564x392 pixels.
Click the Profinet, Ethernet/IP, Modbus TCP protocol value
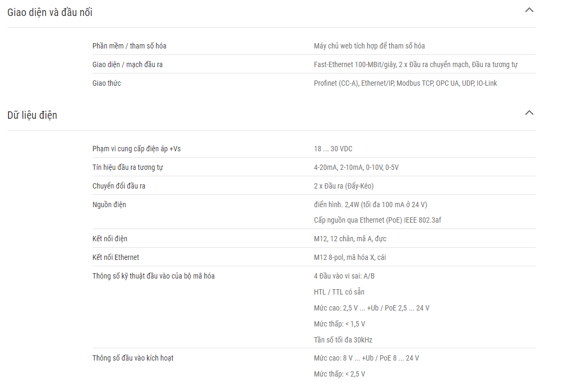pos(405,84)
